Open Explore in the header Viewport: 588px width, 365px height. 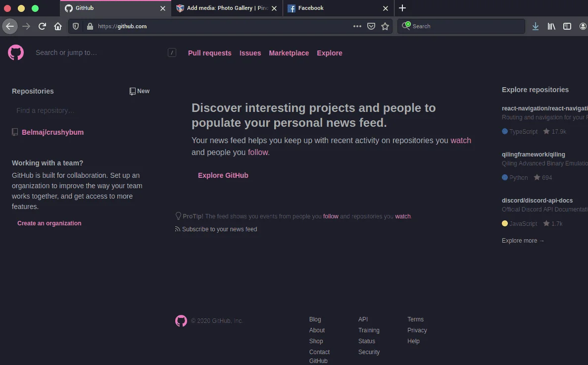click(x=330, y=53)
